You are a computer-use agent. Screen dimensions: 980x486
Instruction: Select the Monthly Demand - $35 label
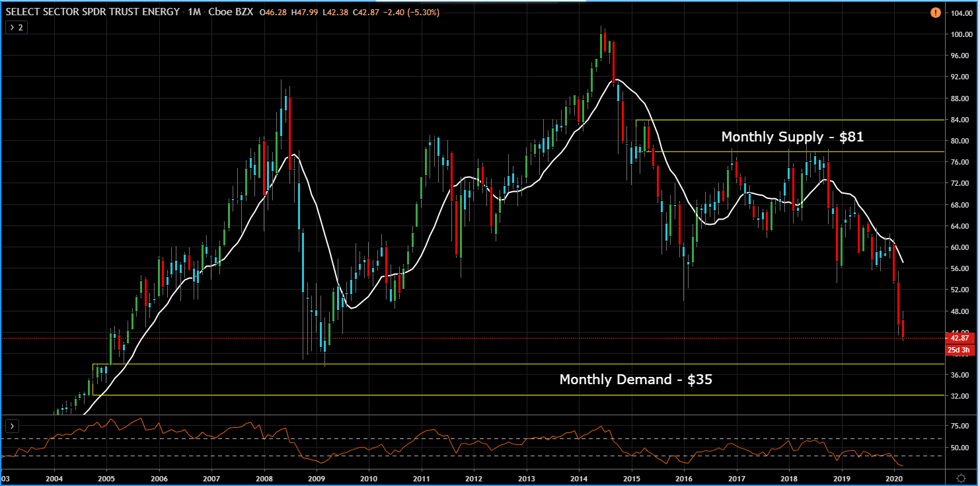(x=636, y=380)
